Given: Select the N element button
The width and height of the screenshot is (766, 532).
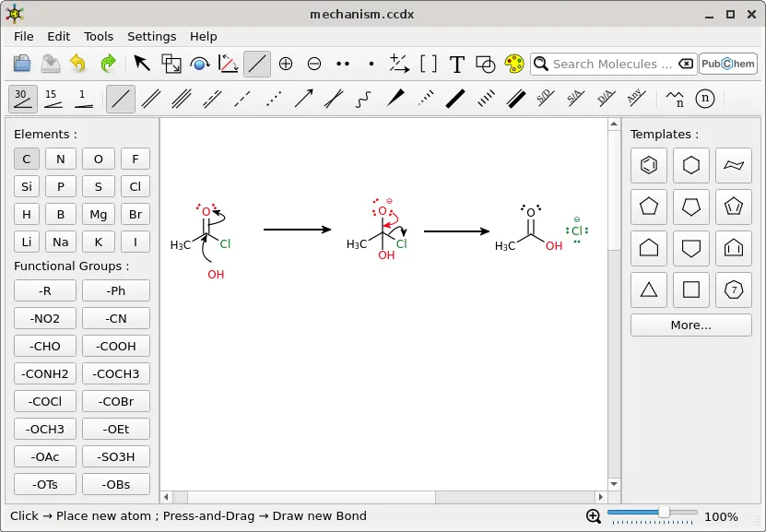Looking at the screenshot, I should point(61,160).
